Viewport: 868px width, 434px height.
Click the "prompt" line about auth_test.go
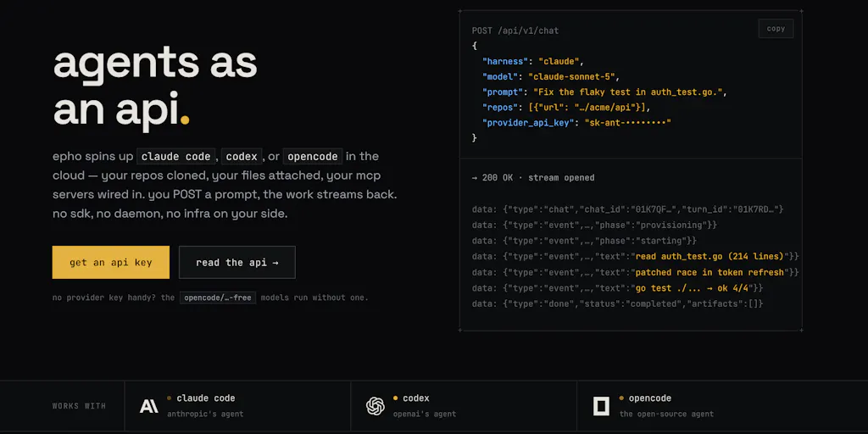click(x=604, y=92)
